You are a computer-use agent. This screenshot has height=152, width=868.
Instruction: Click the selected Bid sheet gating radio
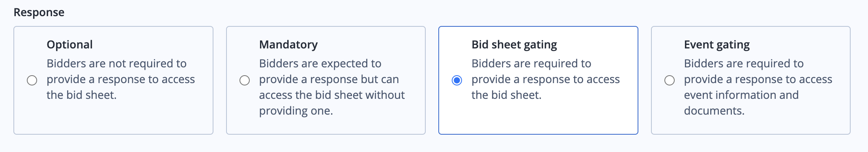click(457, 80)
